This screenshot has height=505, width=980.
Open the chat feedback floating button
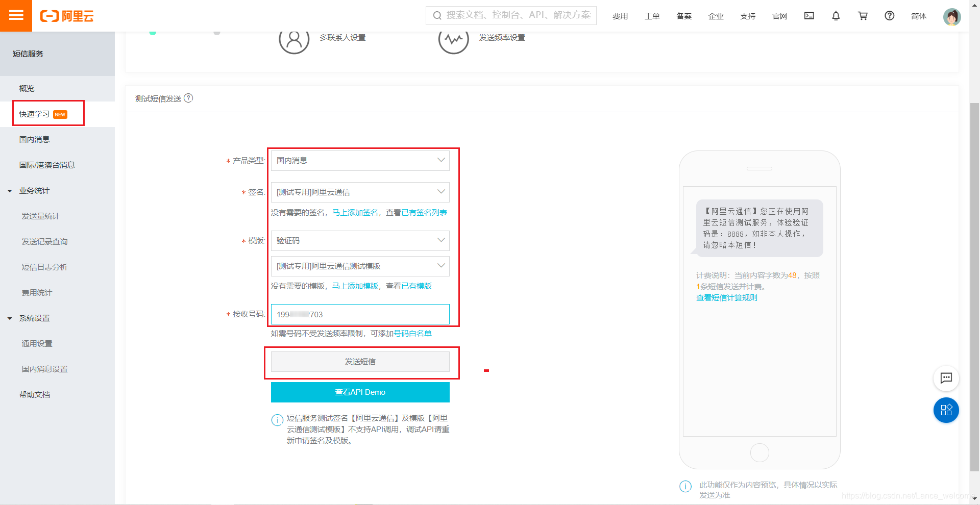pos(946,378)
